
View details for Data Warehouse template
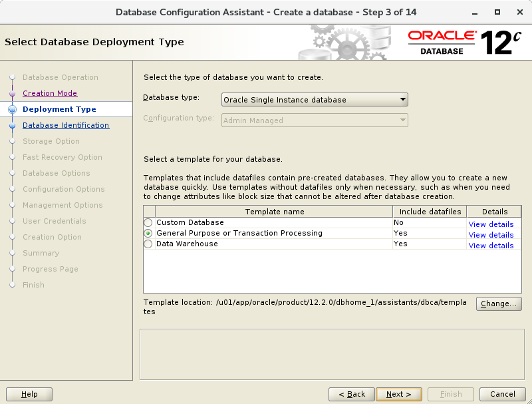(x=491, y=246)
